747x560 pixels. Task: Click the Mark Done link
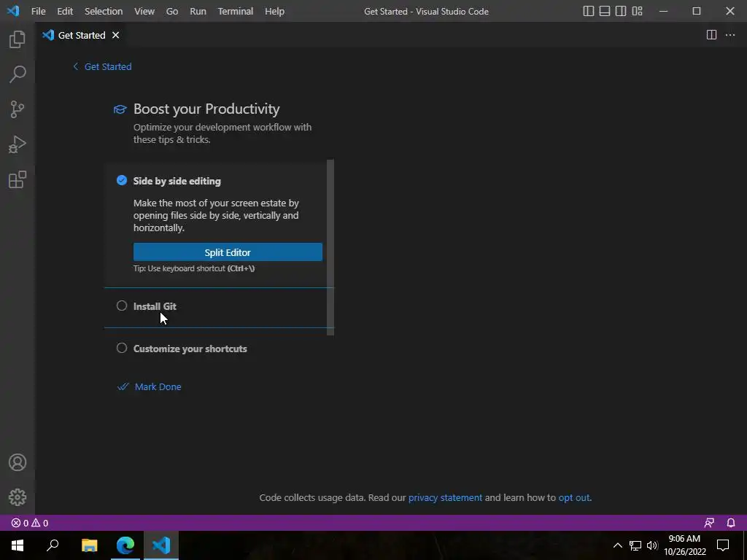pyautogui.click(x=149, y=386)
